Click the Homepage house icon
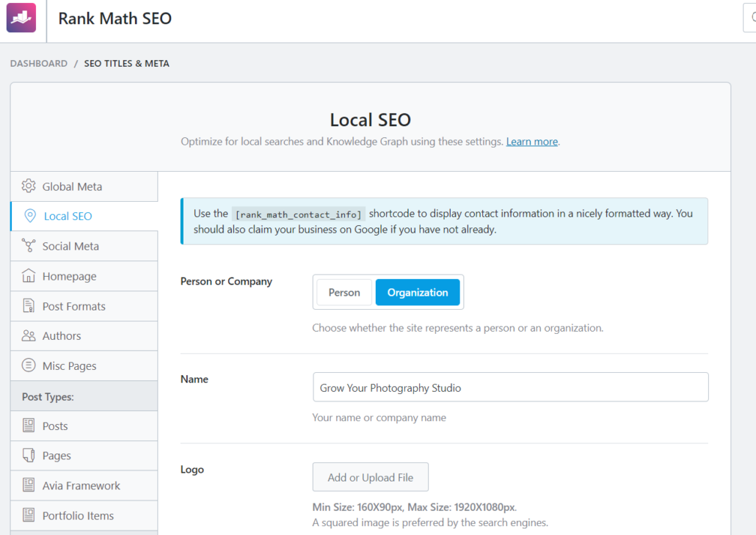Image resolution: width=756 pixels, height=535 pixels. point(29,276)
